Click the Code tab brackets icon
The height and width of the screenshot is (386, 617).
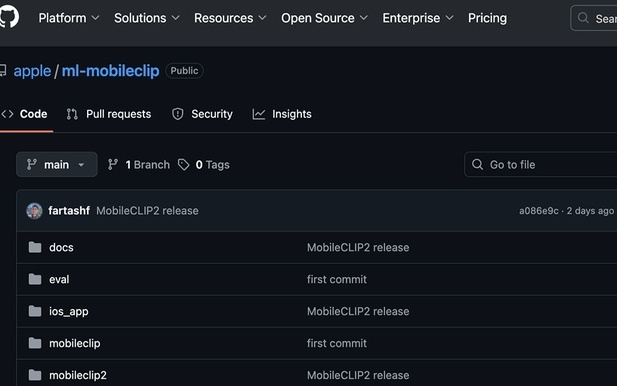point(7,114)
